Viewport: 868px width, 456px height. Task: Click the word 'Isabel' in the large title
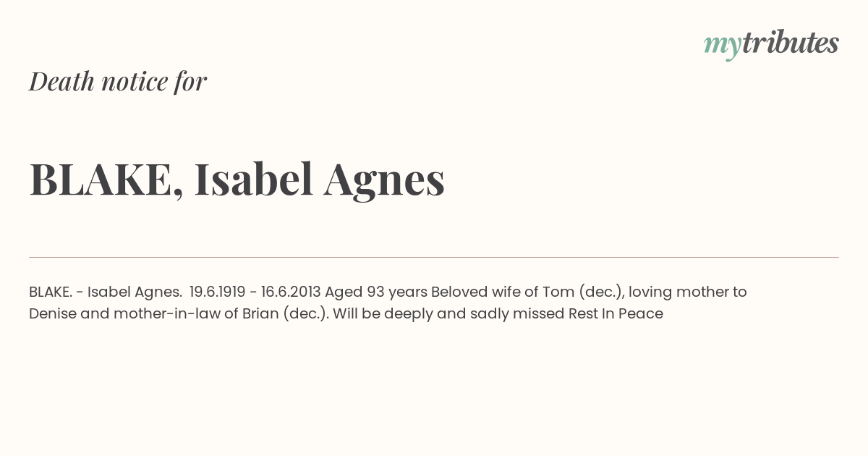pos(253,180)
